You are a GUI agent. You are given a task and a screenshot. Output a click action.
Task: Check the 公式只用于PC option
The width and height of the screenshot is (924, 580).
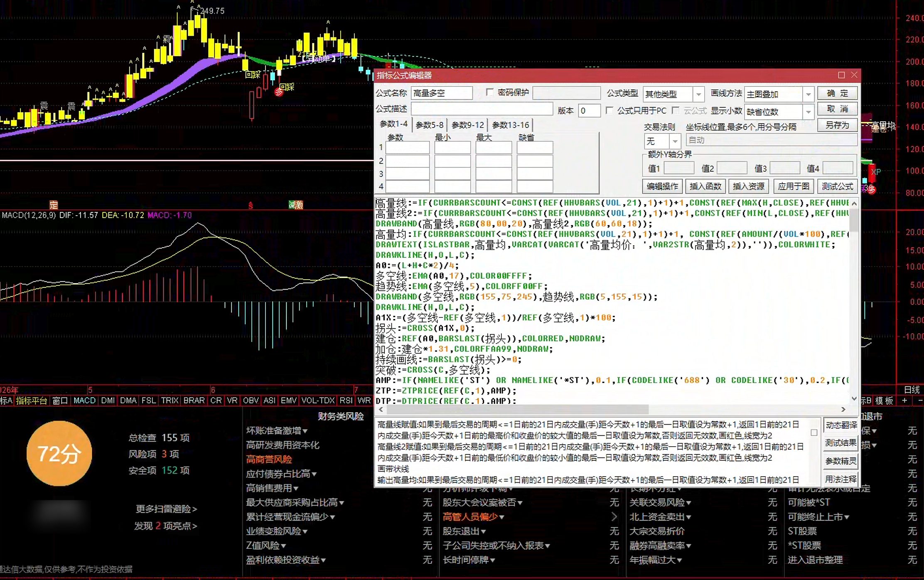pyautogui.click(x=609, y=111)
